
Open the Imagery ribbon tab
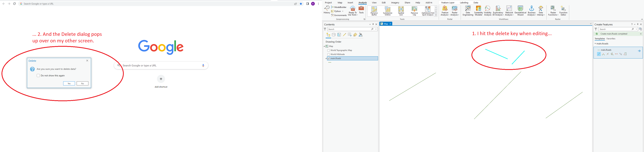click(x=395, y=3)
